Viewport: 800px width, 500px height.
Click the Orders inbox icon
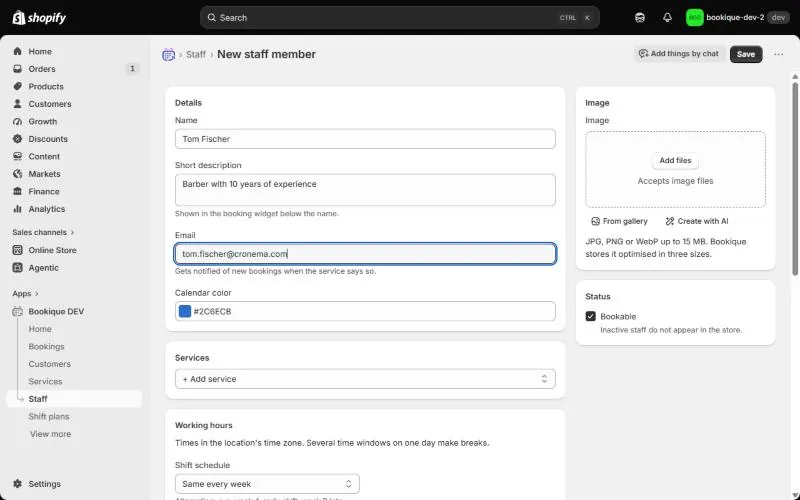(x=18, y=69)
